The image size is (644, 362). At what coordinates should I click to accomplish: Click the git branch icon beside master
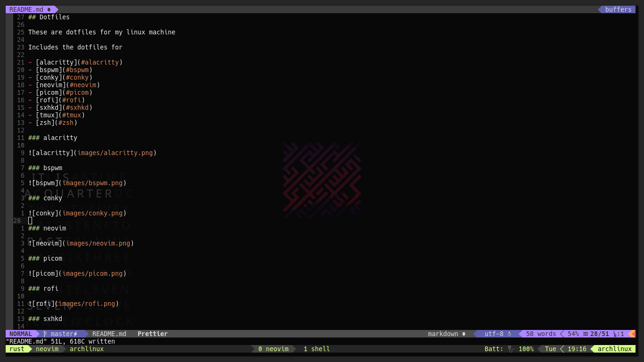[45, 334]
